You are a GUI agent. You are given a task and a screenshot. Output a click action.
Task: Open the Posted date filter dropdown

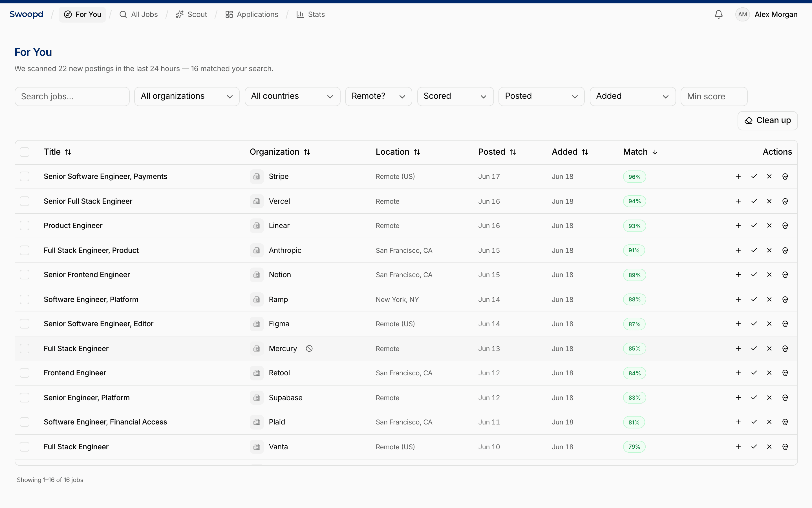541,97
